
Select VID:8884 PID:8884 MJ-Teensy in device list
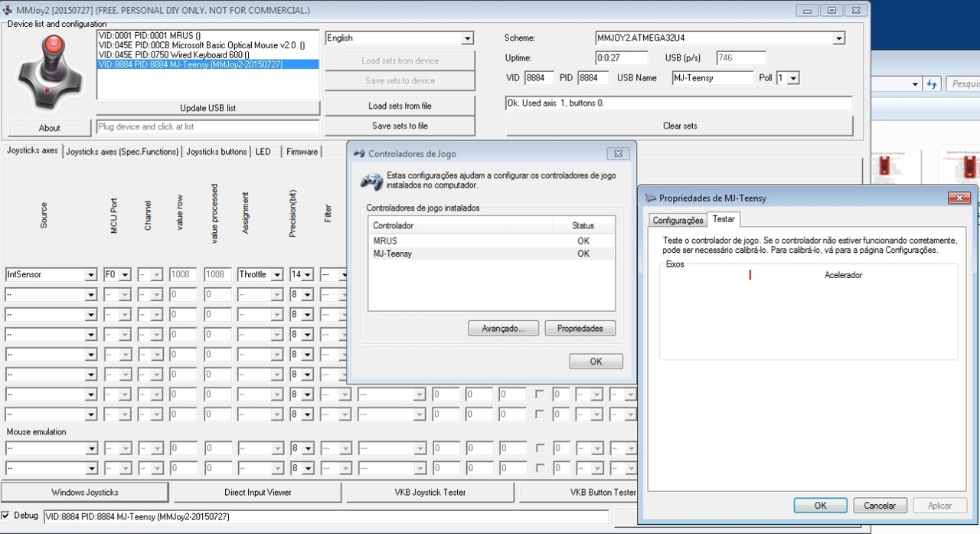[207, 65]
